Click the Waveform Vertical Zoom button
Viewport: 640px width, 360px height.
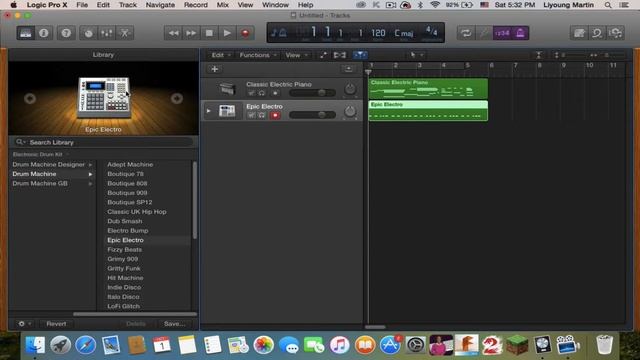coord(539,55)
